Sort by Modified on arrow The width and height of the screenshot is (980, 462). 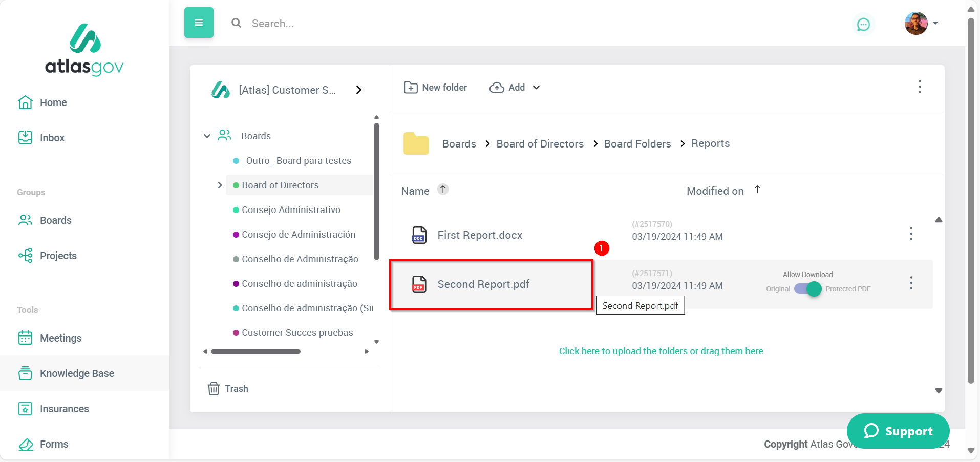pyautogui.click(x=757, y=190)
